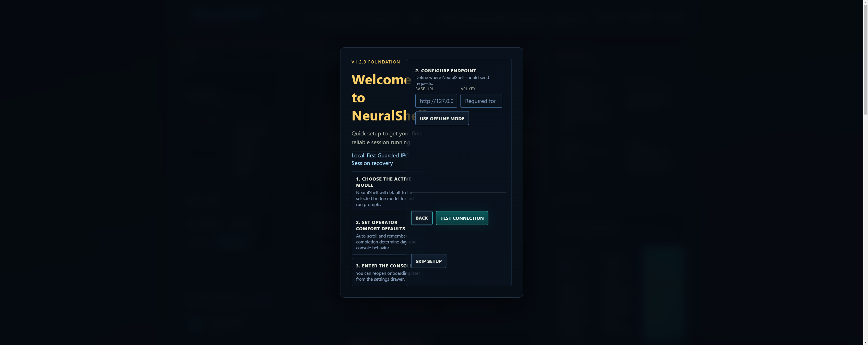This screenshot has height=345, width=868.
Task: Run Test Connection
Action: tap(462, 218)
